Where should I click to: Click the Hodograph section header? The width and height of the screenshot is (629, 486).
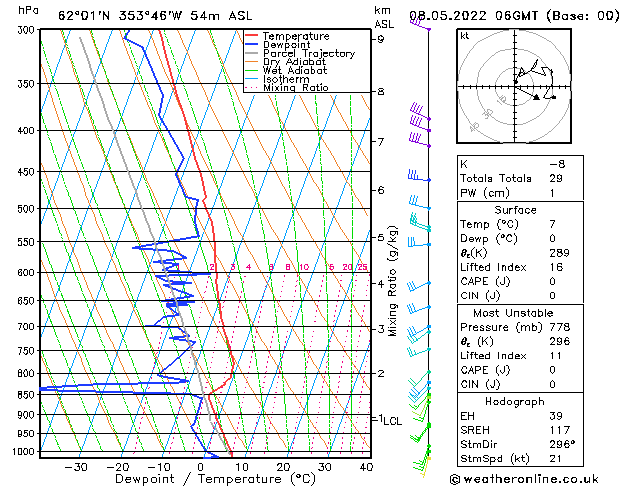tap(515, 401)
